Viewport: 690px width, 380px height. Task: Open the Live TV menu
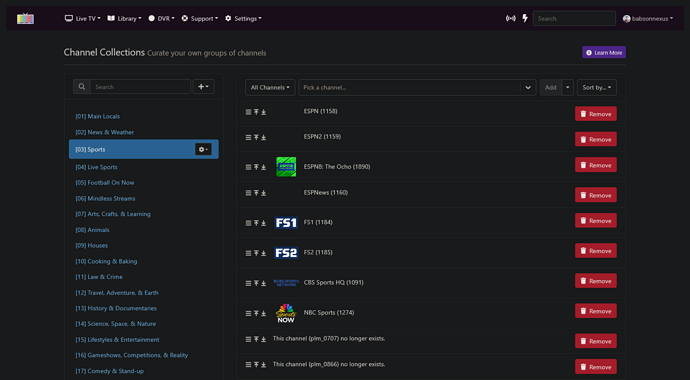point(83,18)
